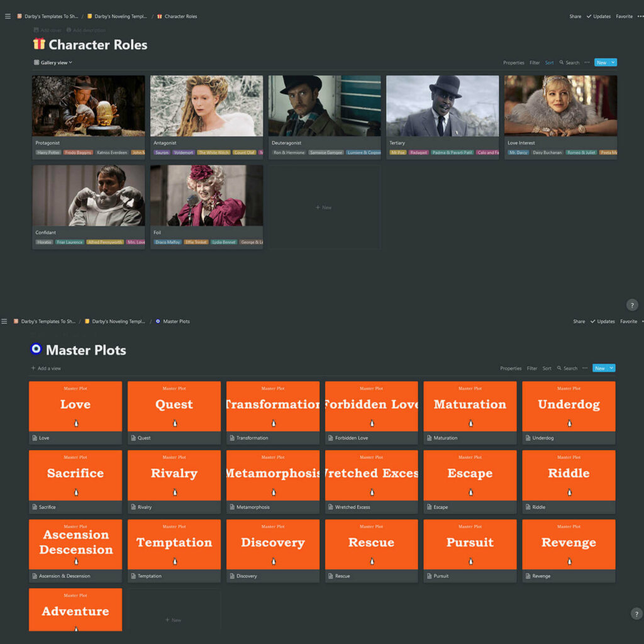The height and width of the screenshot is (644, 644).
Task: Click the page icon beside Maturation card title
Action: click(429, 438)
